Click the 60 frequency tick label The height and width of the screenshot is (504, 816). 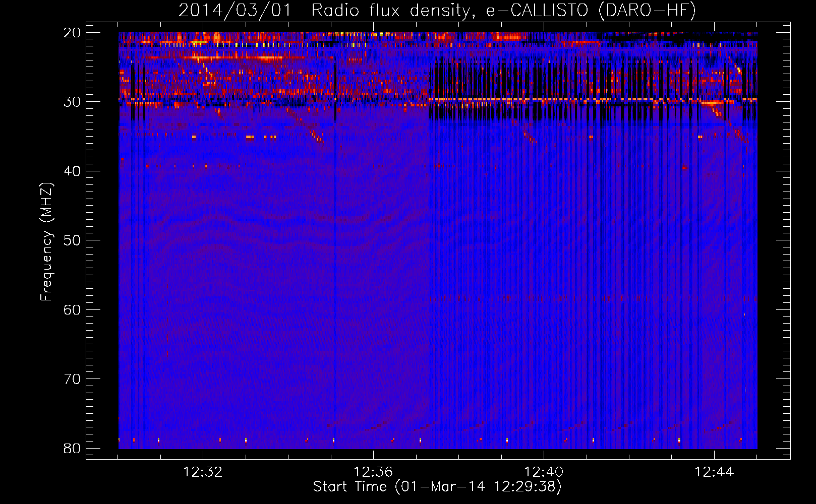pyautogui.click(x=72, y=309)
